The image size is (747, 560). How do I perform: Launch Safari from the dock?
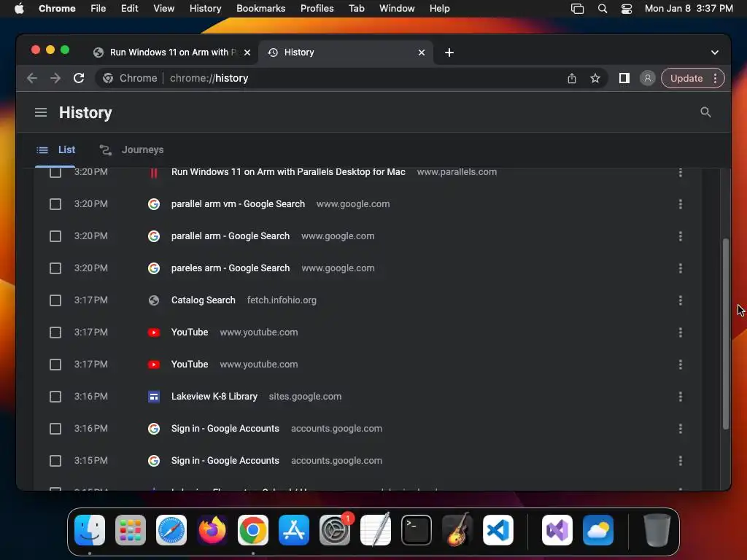click(x=171, y=530)
